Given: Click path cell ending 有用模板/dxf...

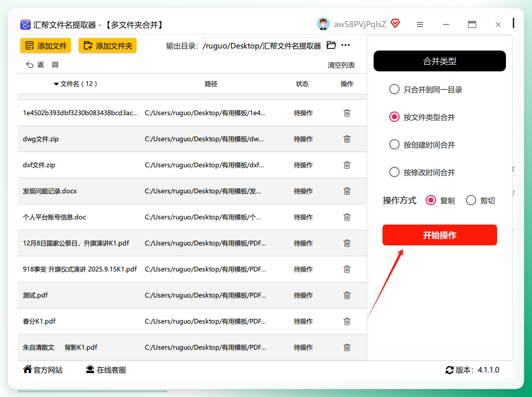Looking at the screenshot, I should point(204,165).
